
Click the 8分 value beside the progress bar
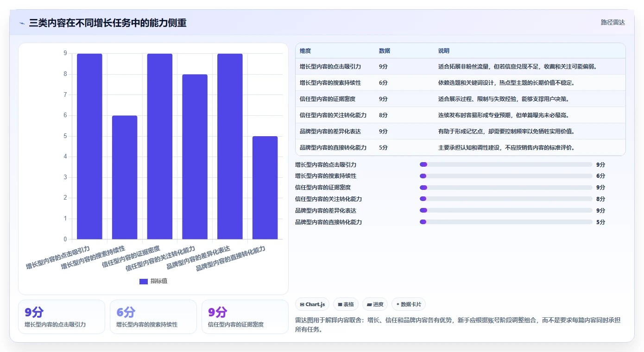(600, 199)
